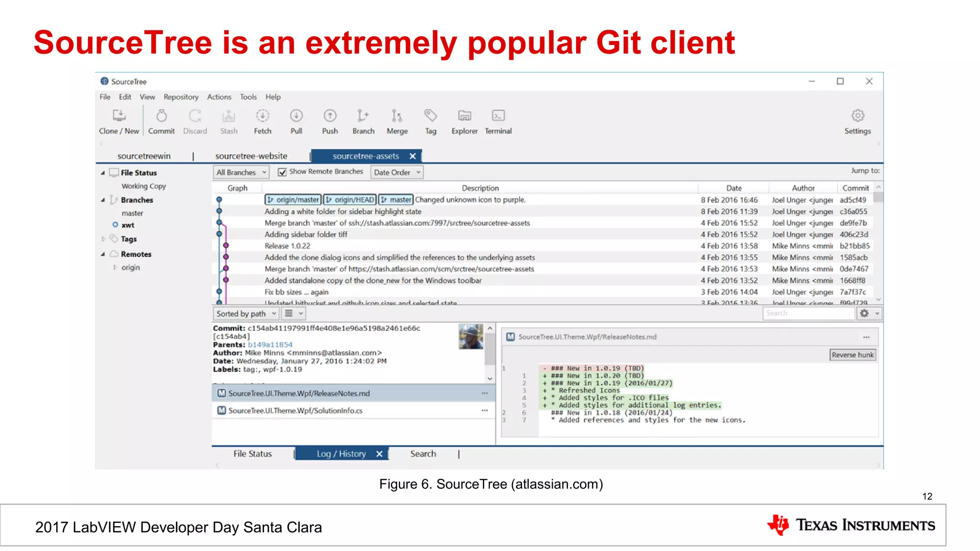Click the Date column header
The width and height of the screenshot is (980, 551).
pyautogui.click(x=734, y=188)
